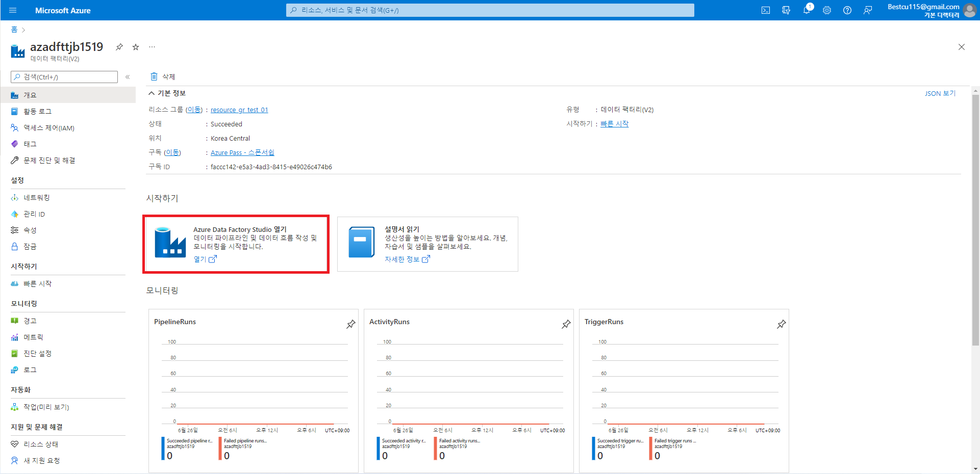Open 로그 menu item
The width and height of the screenshot is (980, 474).
coord(68,370)
